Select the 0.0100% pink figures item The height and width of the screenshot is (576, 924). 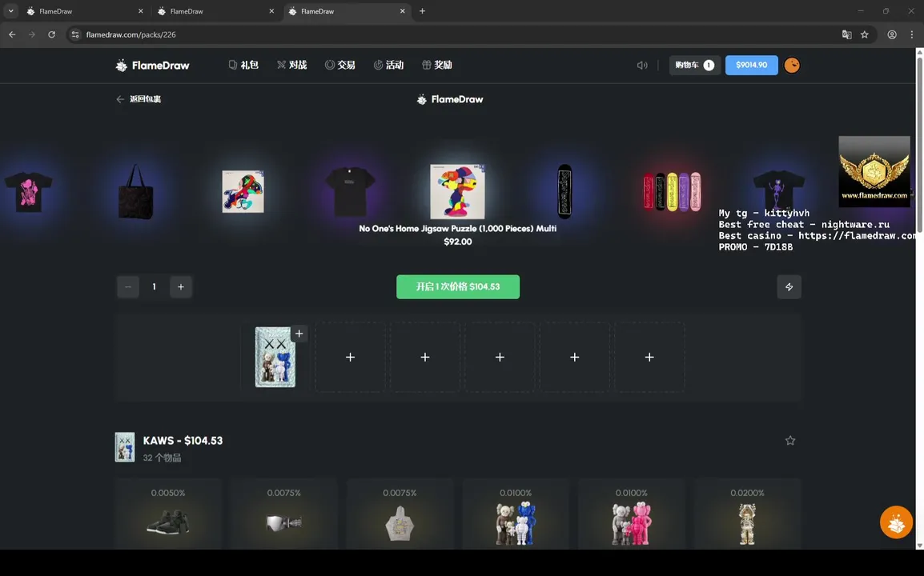(x=631, y=514)
